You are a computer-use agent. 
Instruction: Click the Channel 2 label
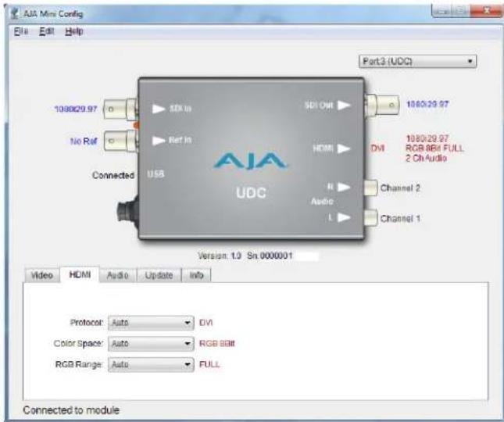click(x=400, y=188)
